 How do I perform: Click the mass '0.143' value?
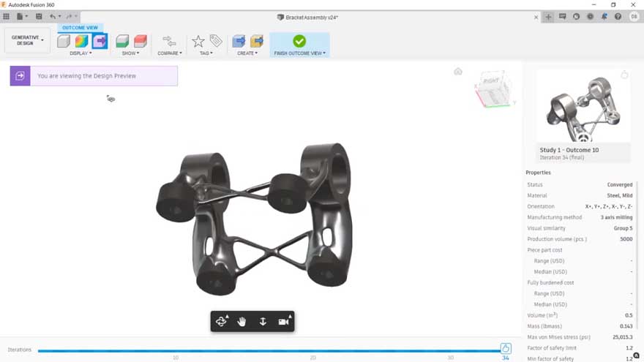coord(626,326)
